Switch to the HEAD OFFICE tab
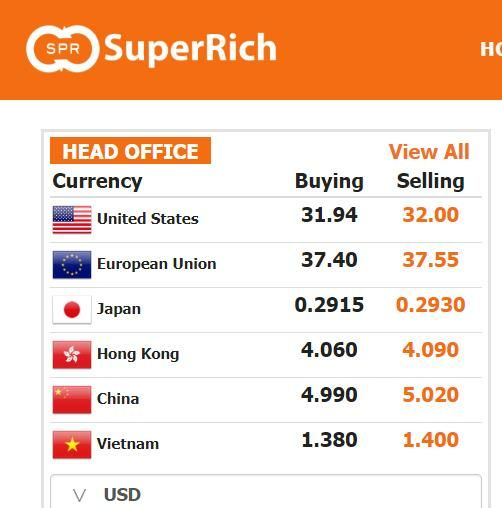 [x=130, y=151]
